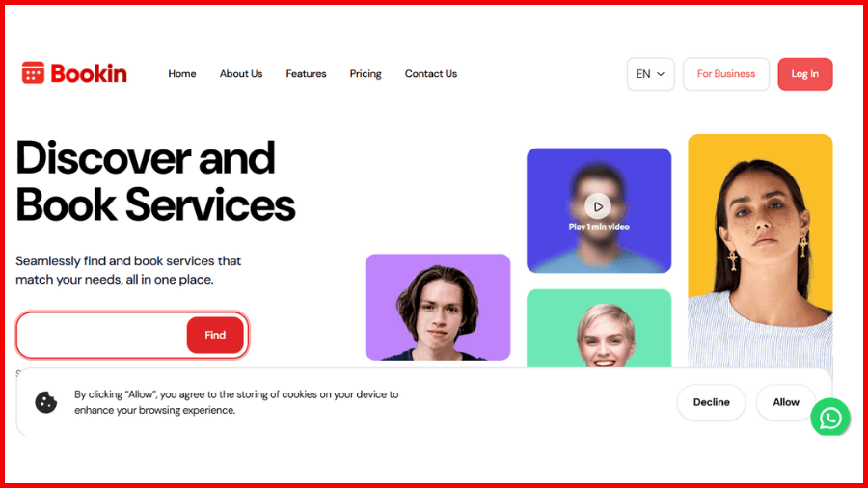Image resolution: width=868 pixels, height=488 pixels.
Task: Open Contact Us navigation link
Action: [431, 74]
